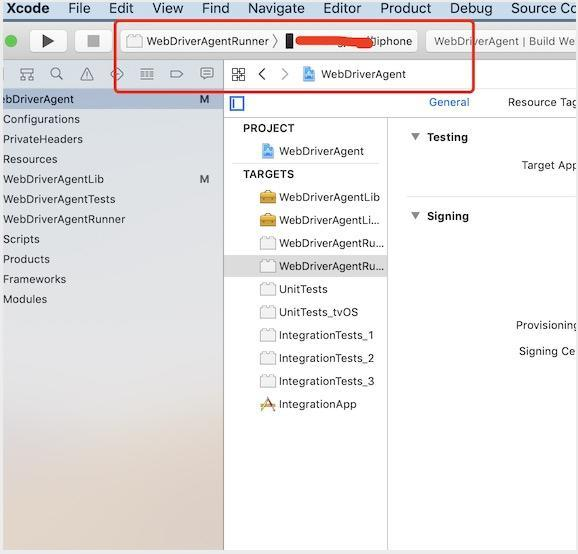
Task: Click the green window zoom button
Action: 10,41
